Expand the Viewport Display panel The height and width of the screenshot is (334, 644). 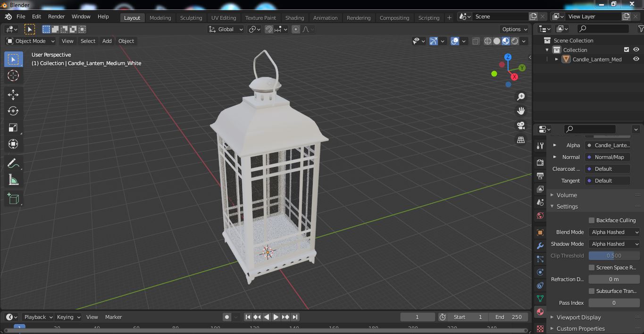point(578,317)
